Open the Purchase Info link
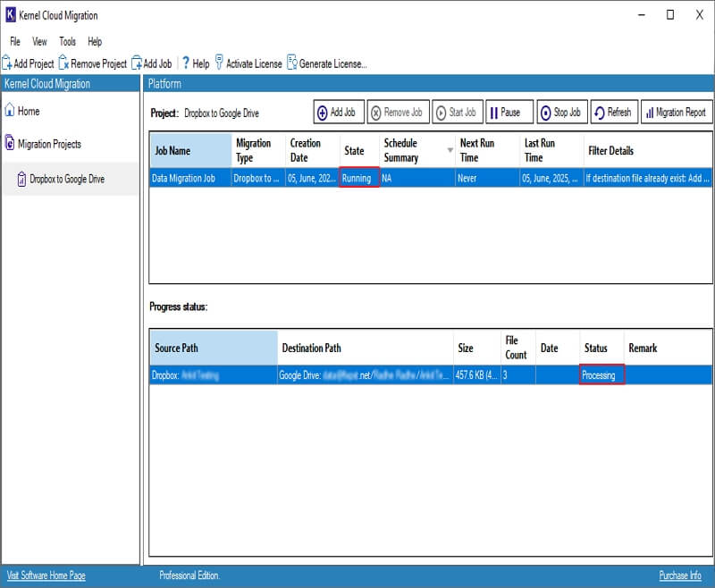 680,575
